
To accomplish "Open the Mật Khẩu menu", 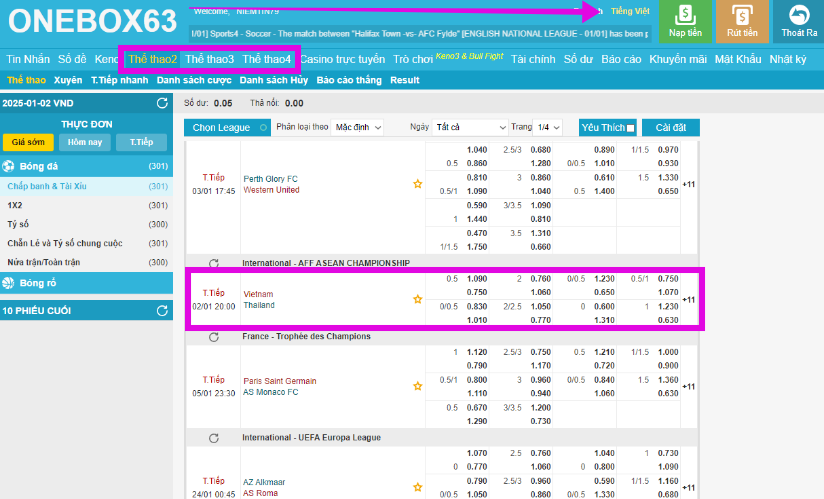I will point(738,59).
